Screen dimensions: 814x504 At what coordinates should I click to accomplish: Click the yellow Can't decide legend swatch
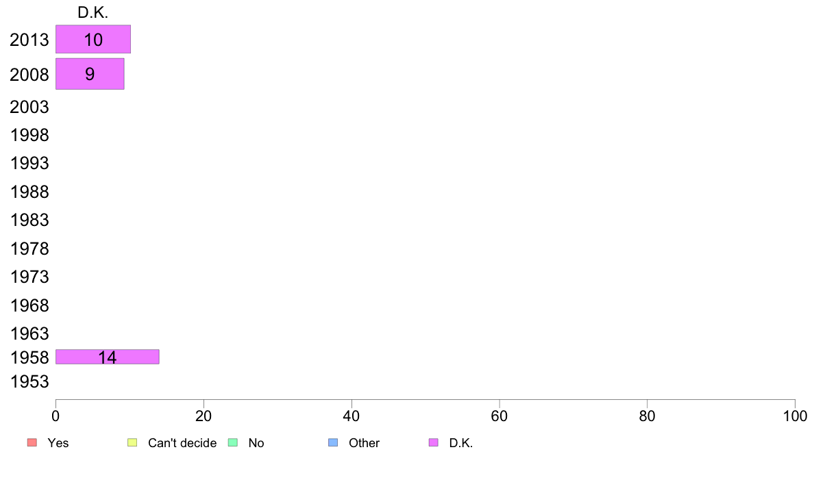pyautogui.click(x=132, y=442)
